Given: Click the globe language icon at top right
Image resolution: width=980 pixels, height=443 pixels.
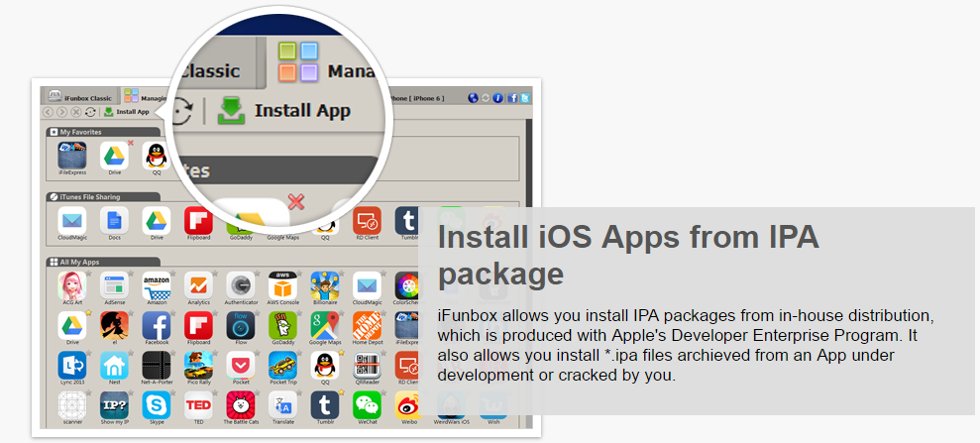Looking at the screenshot, I should point(473,98).
